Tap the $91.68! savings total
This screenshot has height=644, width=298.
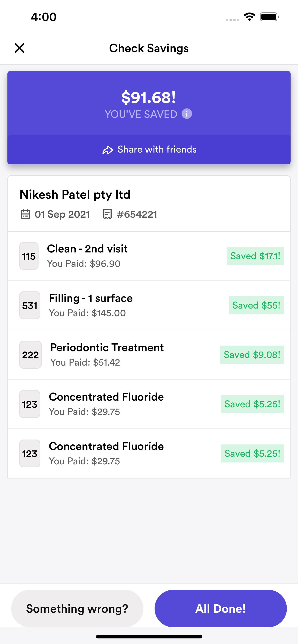(x=149, y=97)
